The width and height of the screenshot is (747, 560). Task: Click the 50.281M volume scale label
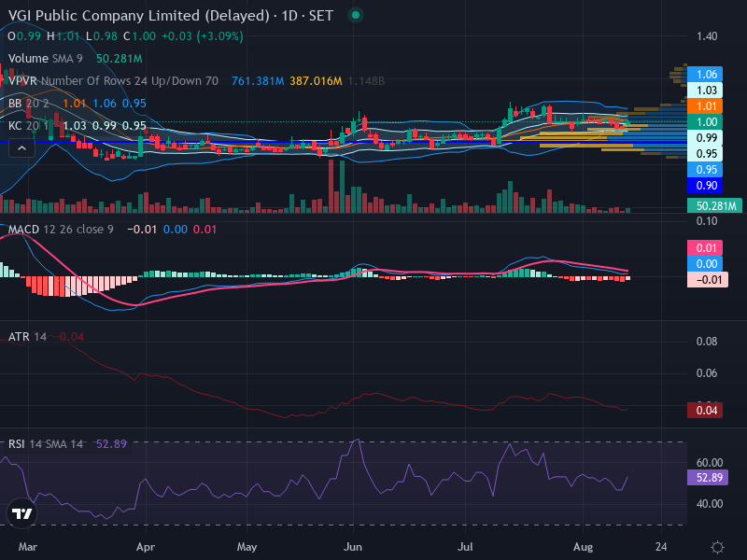pyautogui.click(x=714, y=205)
